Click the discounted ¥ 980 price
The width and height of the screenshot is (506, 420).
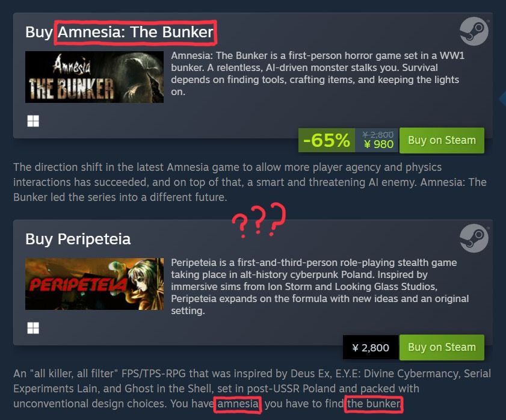pos(379,144)
